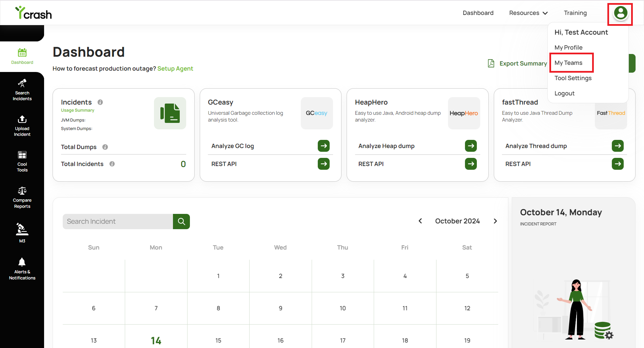Open Dashboard in top navigation
Image resolution: width=644 pixels, height=348 pixels.
pyautogui.click(x=478, y=13)
